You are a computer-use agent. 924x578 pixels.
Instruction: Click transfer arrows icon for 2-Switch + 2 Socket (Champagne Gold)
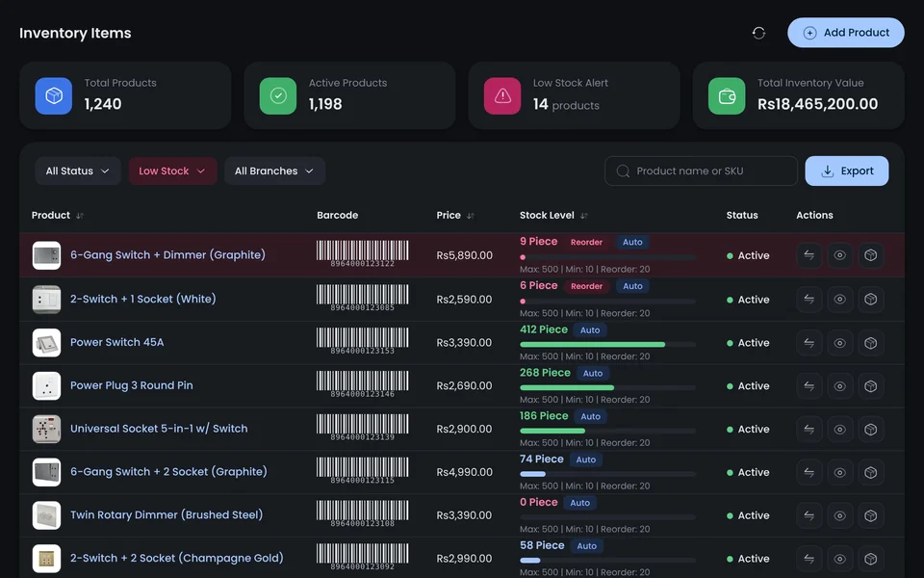click(x=809, y=559)
